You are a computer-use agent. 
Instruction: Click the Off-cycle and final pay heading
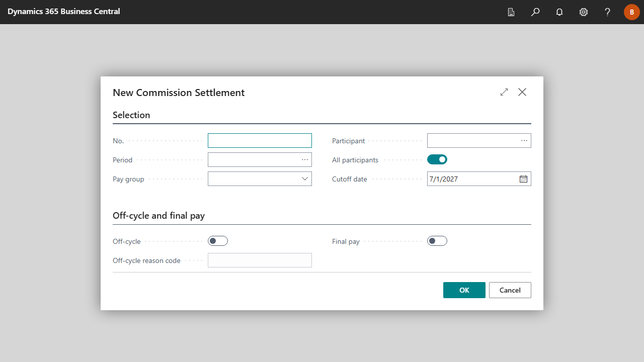[x=158, y=216]
